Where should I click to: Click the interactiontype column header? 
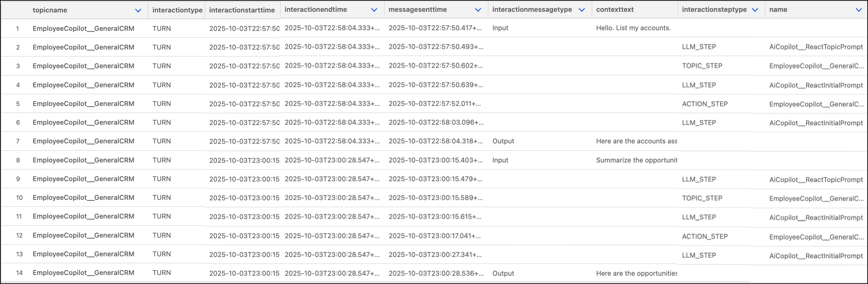177,10
